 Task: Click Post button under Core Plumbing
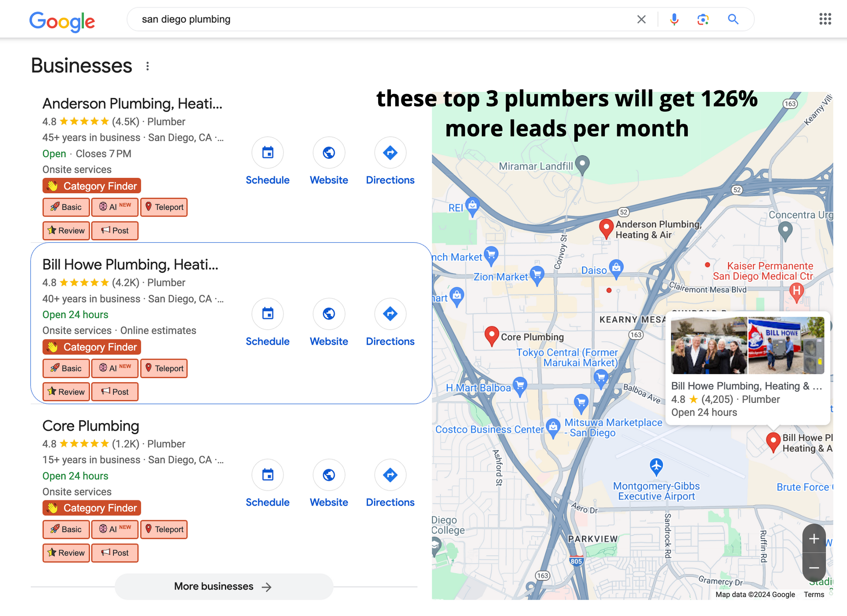click(115, 553)
